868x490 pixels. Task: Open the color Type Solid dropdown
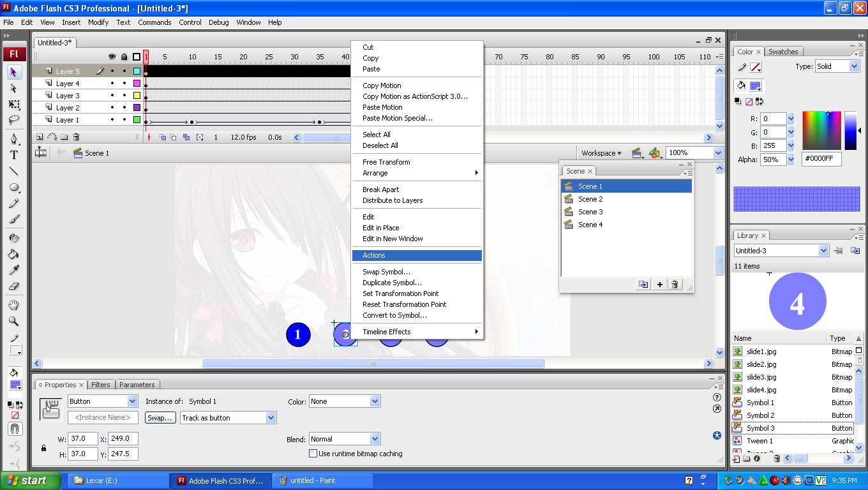854,66
